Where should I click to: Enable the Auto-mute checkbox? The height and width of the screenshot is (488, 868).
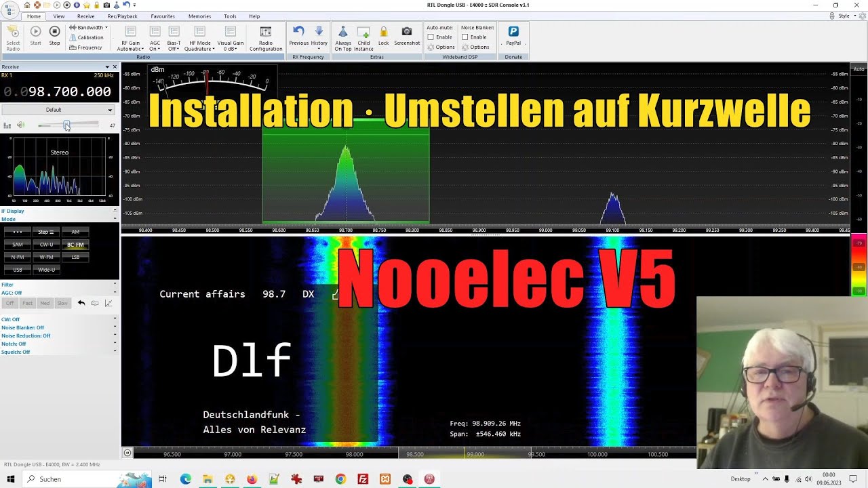(x=431, y=37)
